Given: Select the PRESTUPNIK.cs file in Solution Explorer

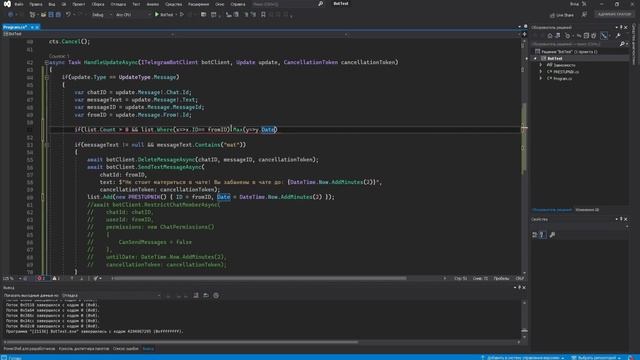Looking at the screenshot, I should [566, 72].
